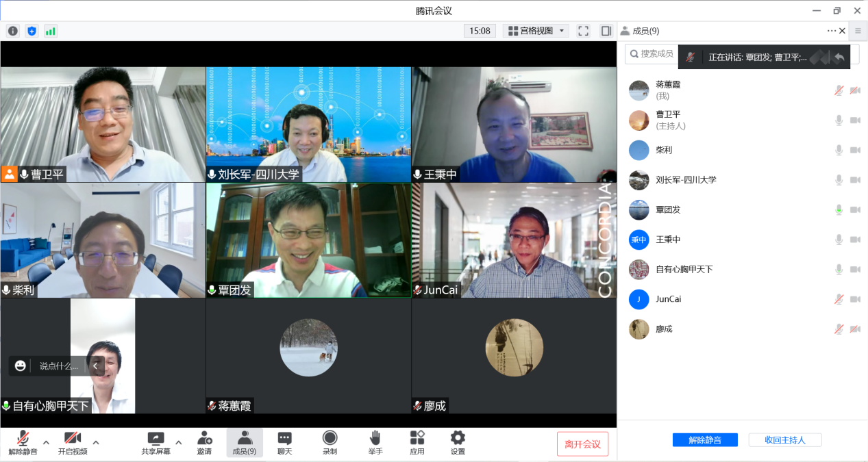
Task: Check the green network signal icon
Action: 51,31
